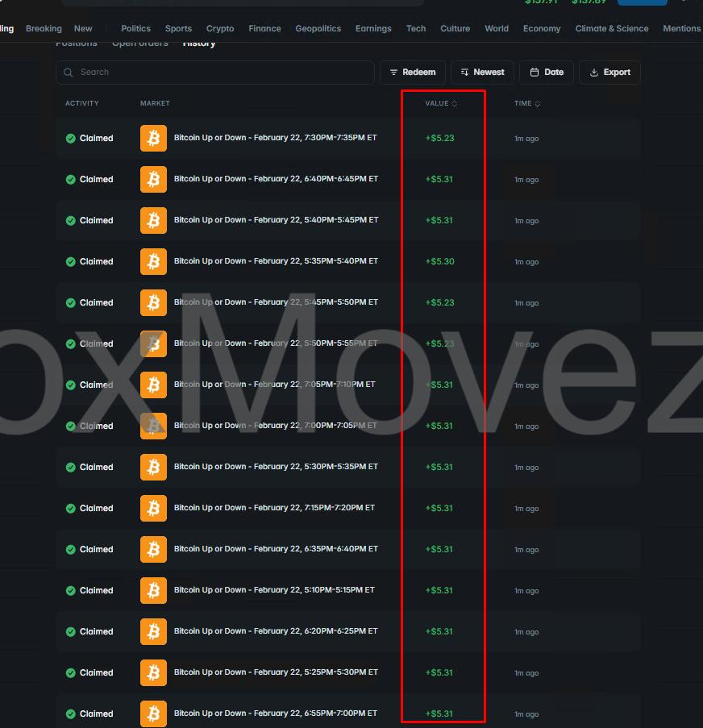Screen dimensions: 703x728
Task: Click Bitcoin icon for 5:45PM-5:50PM market
Action: (x=153, y=302)
